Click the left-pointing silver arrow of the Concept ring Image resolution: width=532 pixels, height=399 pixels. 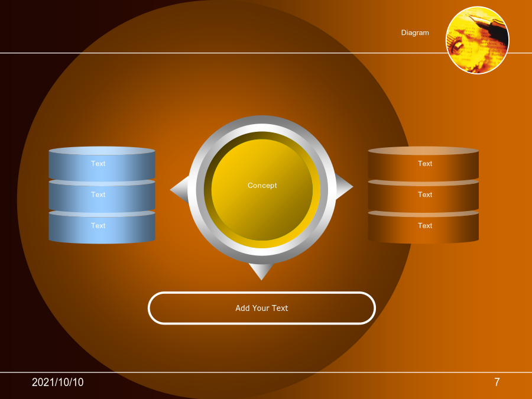coord(180,189)
